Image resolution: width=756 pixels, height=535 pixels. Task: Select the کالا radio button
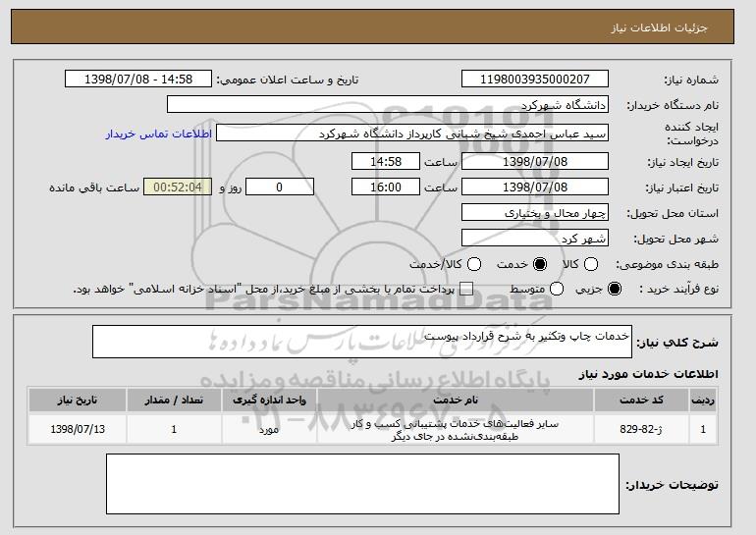pos(591,264)
